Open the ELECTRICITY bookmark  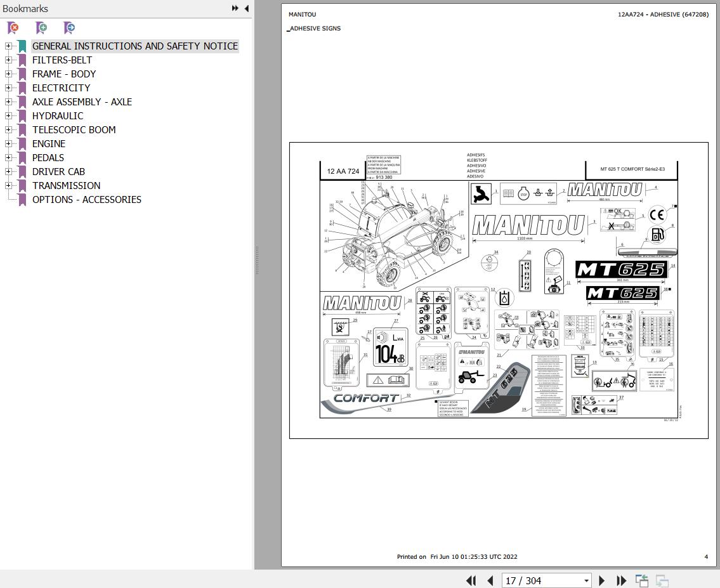click(x=61, y=88)
